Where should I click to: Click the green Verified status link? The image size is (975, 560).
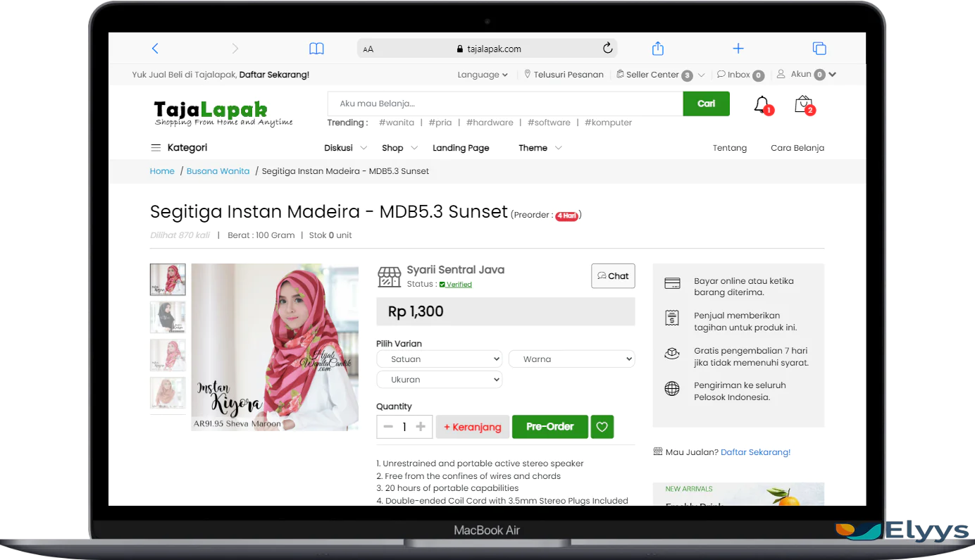pos(456,285)
